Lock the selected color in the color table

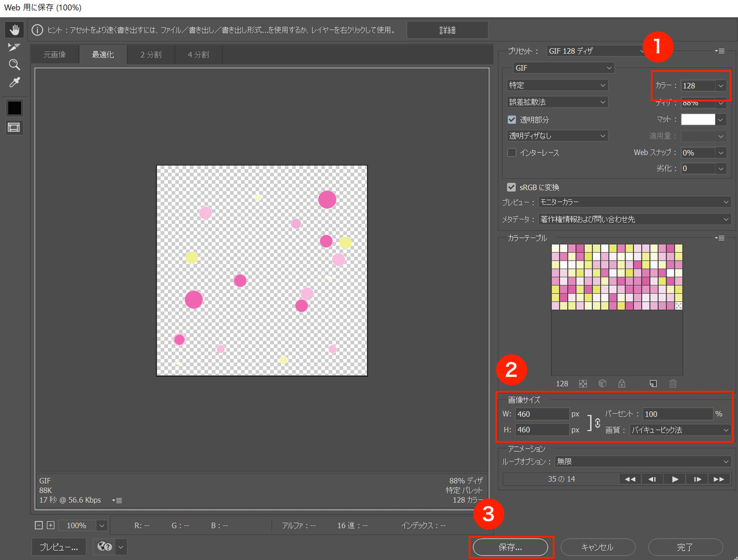coord(622,383)
